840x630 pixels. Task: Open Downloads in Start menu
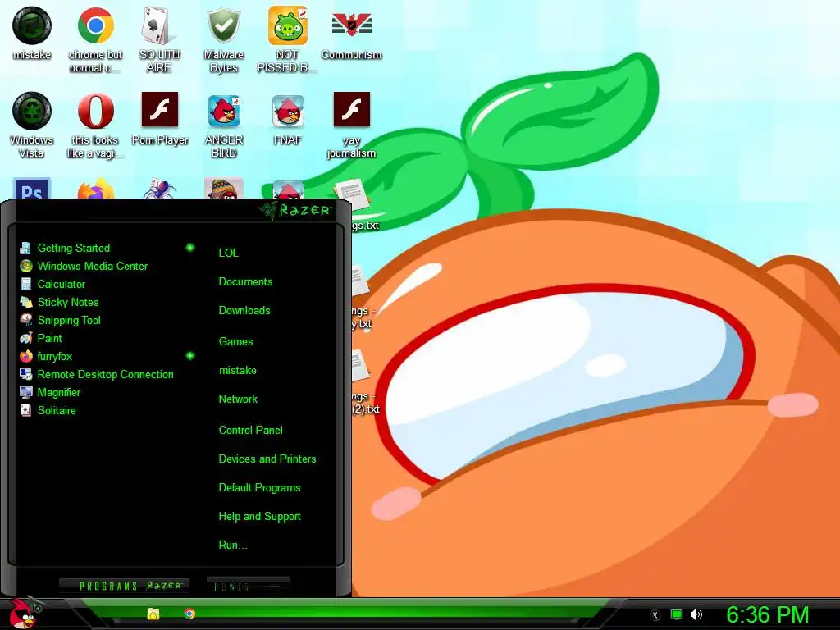click(244, 310)
